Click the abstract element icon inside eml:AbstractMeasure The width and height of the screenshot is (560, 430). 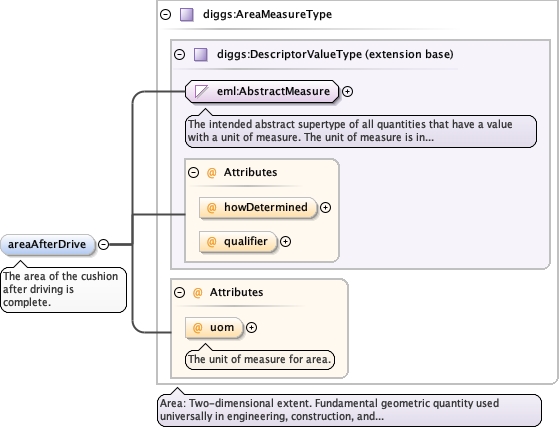click(201, 91)
